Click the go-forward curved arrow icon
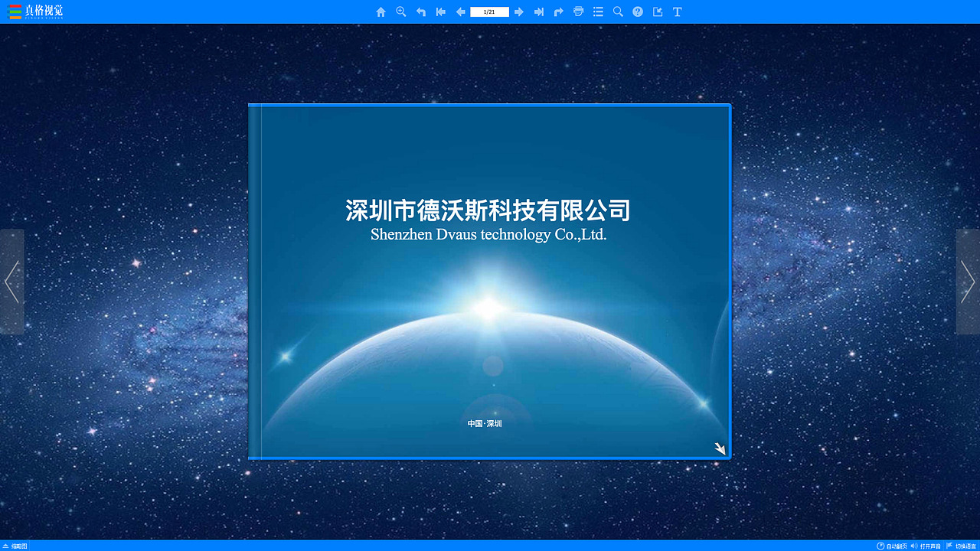This screenshot has width=980, height=551. pos(559,11)
